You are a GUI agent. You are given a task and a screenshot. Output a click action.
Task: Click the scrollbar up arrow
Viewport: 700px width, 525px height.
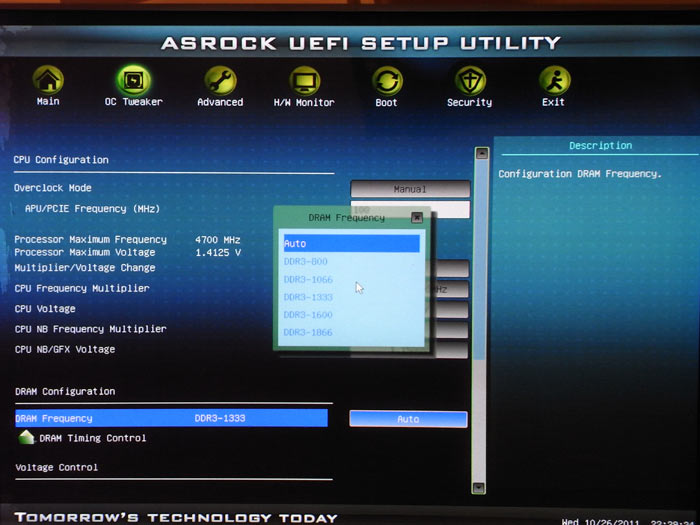pyautogui.click(x=482, y=154)
